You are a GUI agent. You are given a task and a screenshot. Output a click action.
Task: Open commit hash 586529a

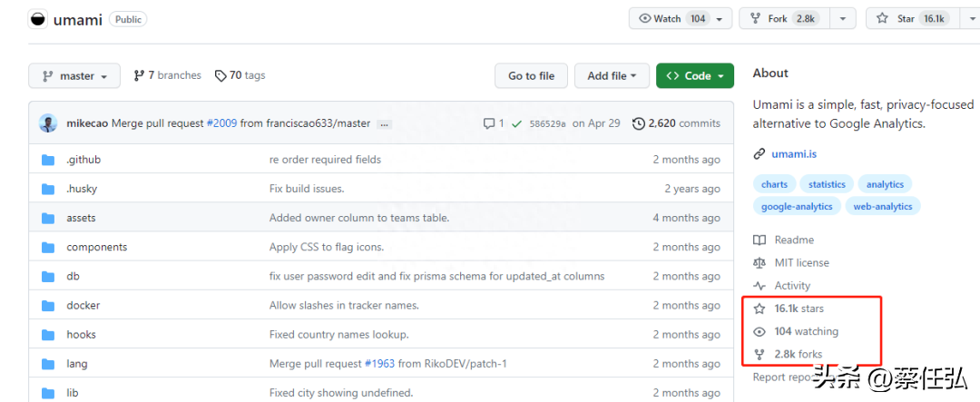[547, 123]
